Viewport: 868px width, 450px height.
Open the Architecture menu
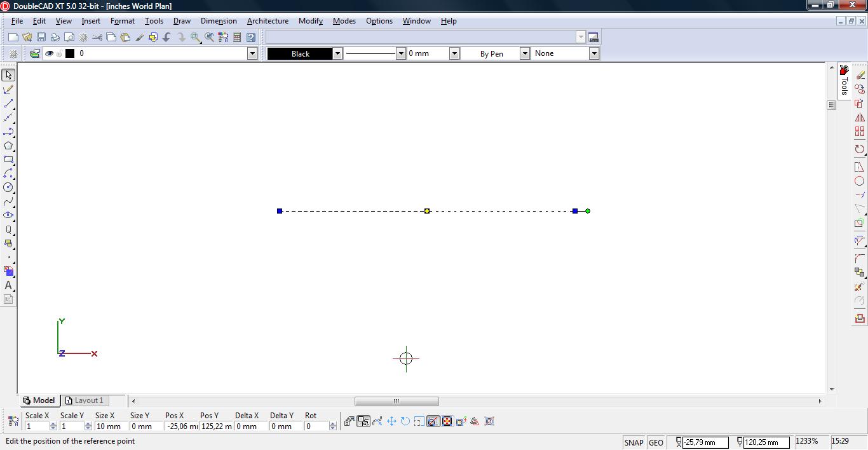[268, 21]
